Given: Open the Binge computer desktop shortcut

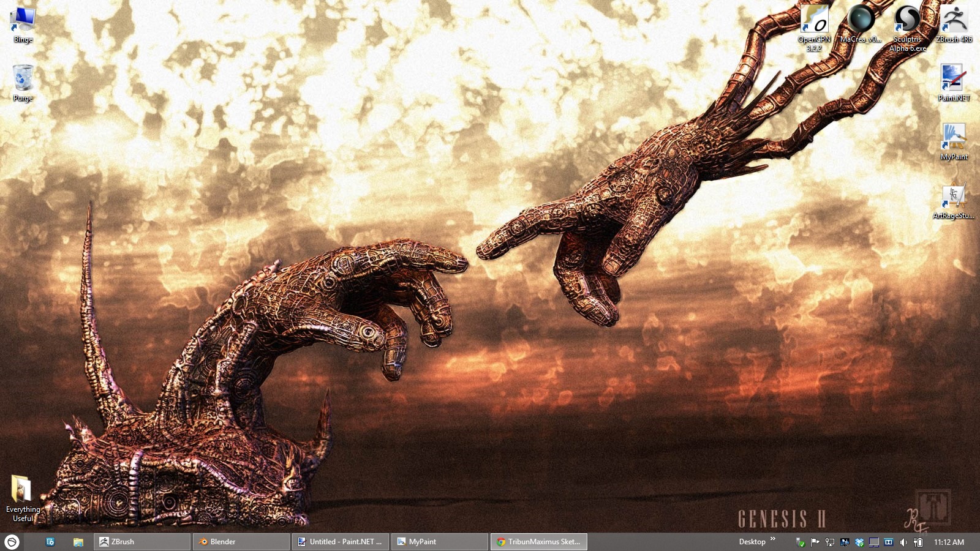Looking at the screenshot, I should coord(23,24).
